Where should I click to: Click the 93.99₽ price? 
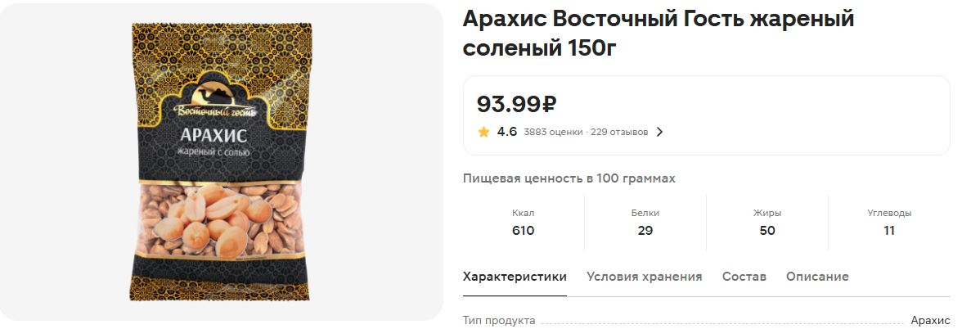[x=516, y=104]
